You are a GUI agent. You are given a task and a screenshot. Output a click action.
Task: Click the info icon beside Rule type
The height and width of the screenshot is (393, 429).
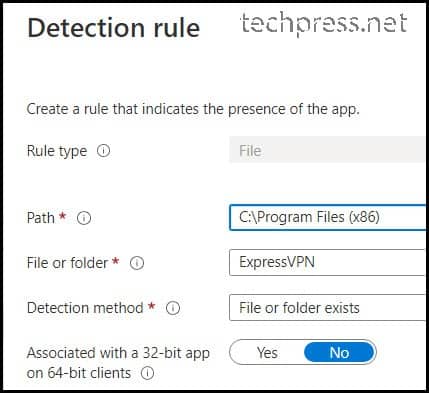click(103, 151)
